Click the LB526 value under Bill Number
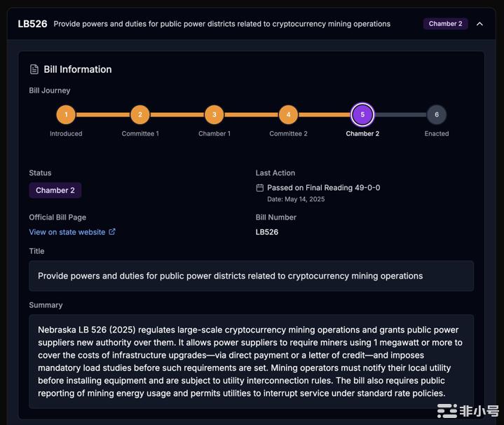Viewport: 504px width, 425px height. [267, 232]
